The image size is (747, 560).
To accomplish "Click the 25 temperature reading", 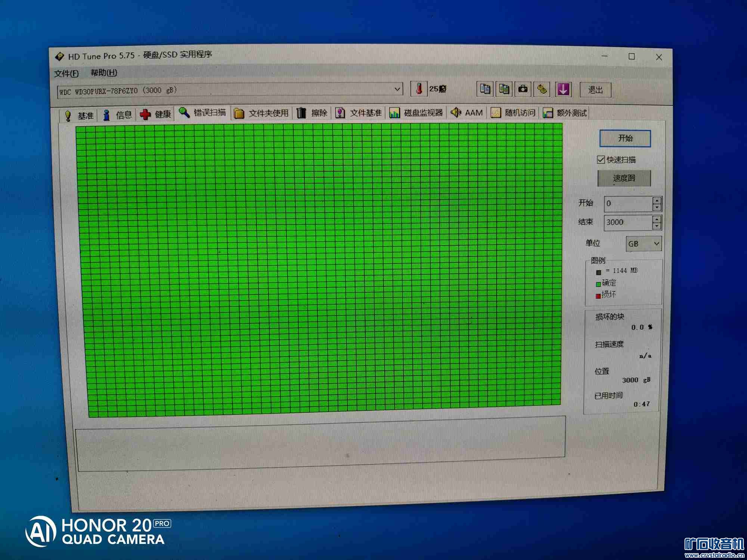I will (437, 89).
